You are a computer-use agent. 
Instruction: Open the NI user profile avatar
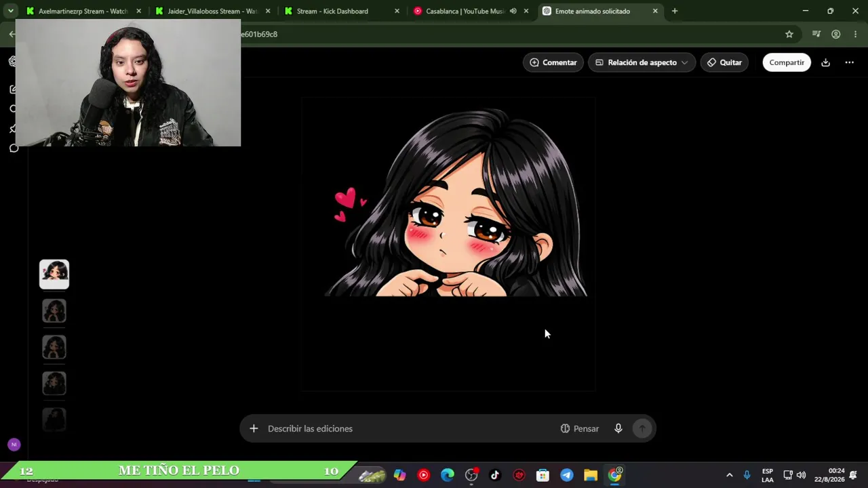[x=14, y=445]
